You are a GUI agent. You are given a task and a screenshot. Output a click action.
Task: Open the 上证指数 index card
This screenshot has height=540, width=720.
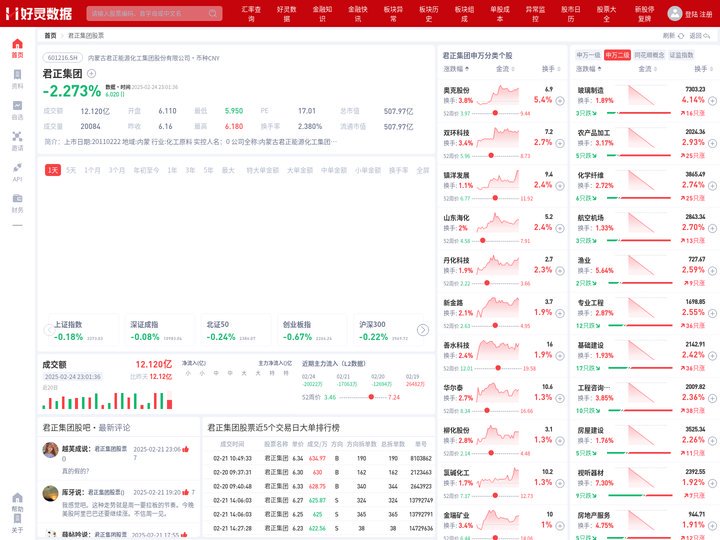pyautogui.click(x=83, y=331)
